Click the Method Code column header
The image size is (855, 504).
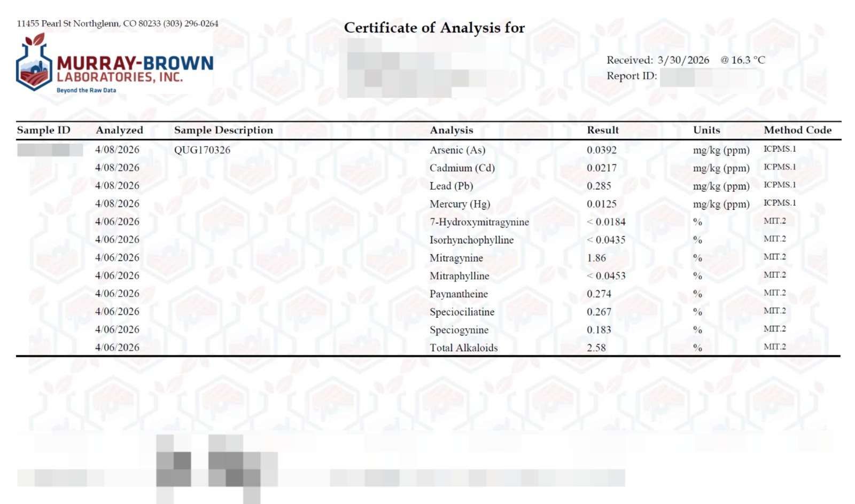click(797, 130)
